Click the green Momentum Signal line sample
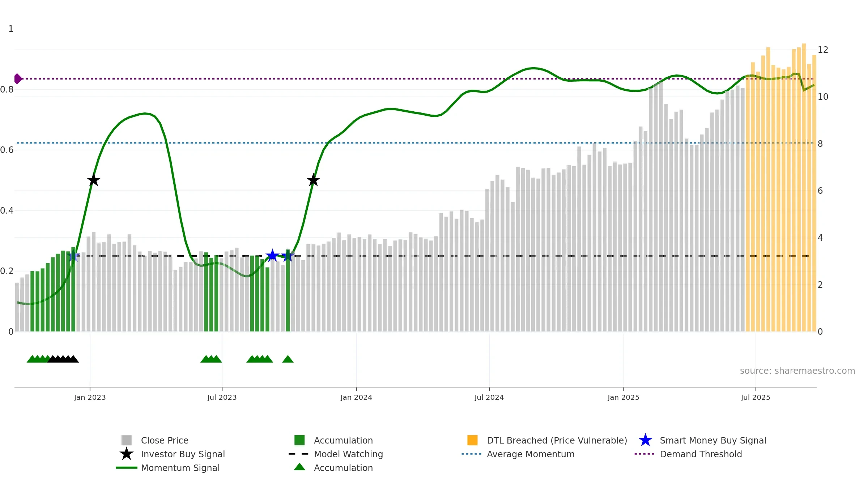This screenshot has height=488, width=868. point(127,468)
